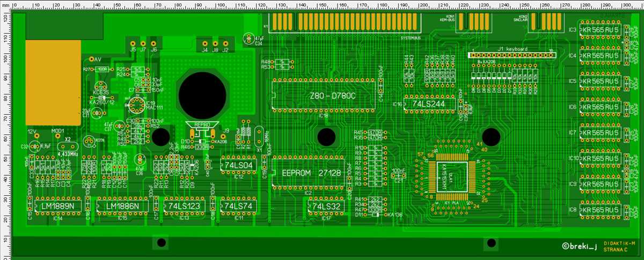The height and width of the screenshot is (260, 644).
Task: Select the KR565RU5 memory chip at IC5
Action: [601, 81]
